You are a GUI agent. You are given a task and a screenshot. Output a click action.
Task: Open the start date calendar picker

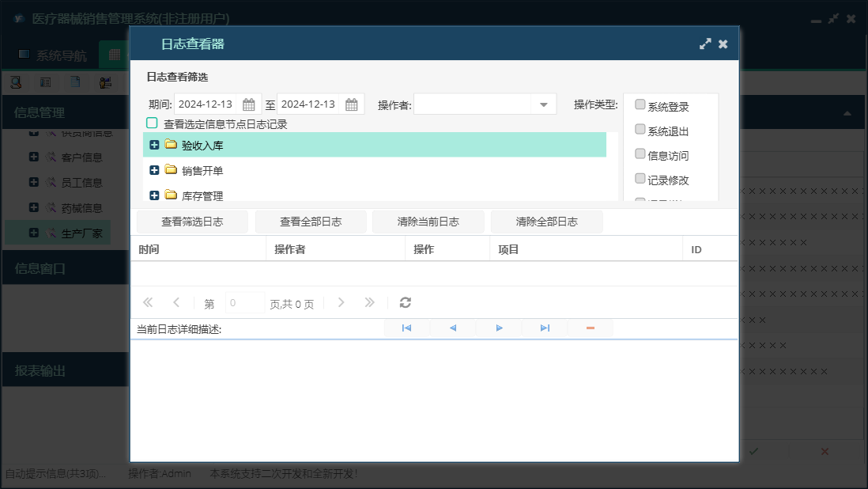[x=248, y=104]
